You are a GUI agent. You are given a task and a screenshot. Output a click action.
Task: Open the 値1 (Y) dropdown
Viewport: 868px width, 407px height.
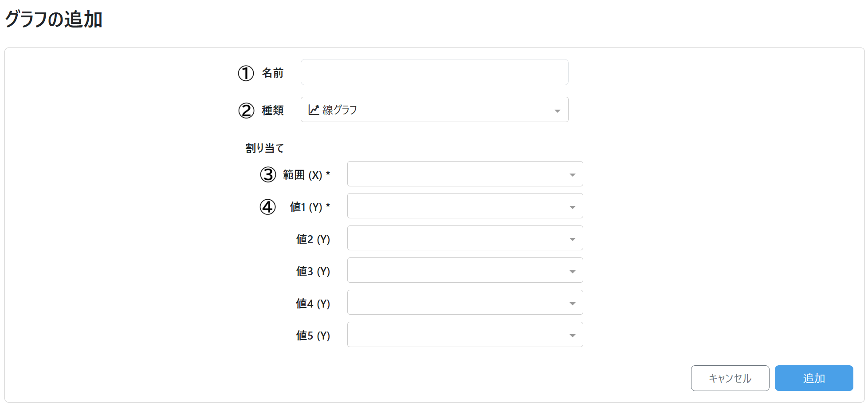coord(464,206)
